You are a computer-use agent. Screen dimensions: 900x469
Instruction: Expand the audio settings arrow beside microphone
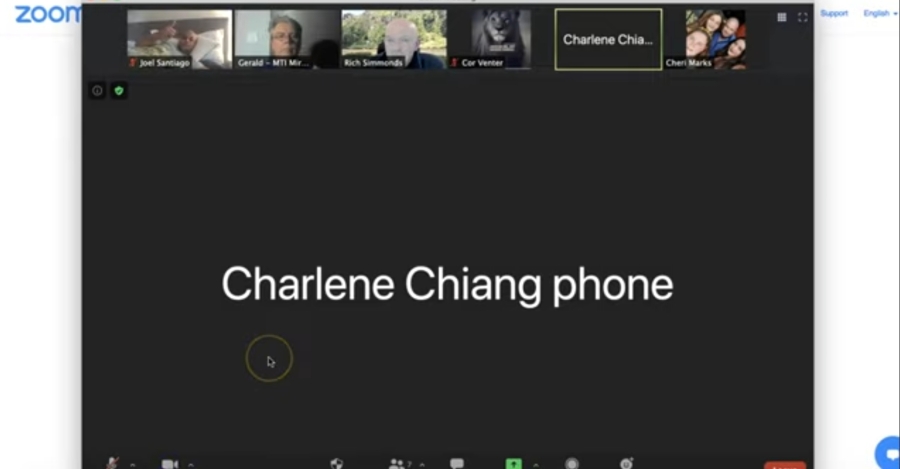133,464
